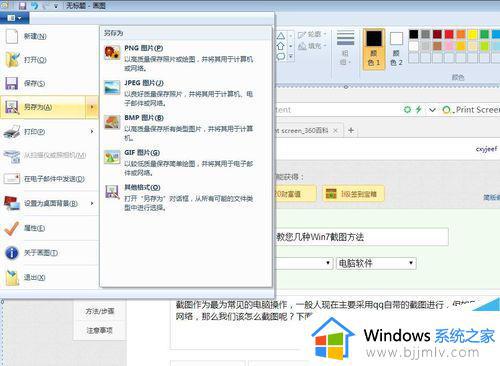This screenshot has height=366, width=500.
Task: Click the browser new tab plus button
Action: pyautogui.click(x=351, y=130)
